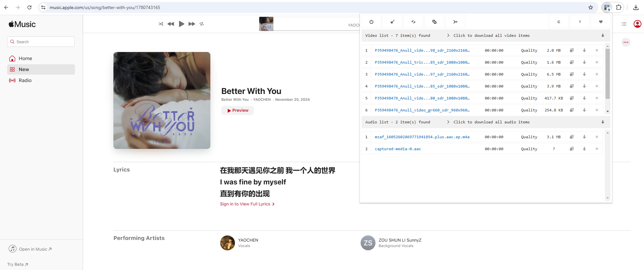Download video item 3 (6.5 MB)
The height and width of the screenshot is (270, 644).
[584, 74]
